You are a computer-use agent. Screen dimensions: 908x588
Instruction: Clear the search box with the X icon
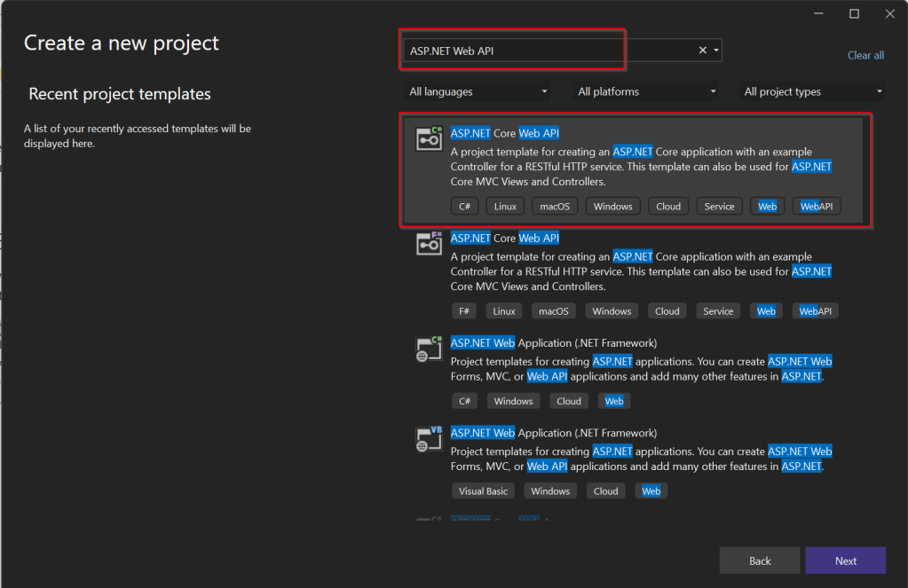[703, 51]
